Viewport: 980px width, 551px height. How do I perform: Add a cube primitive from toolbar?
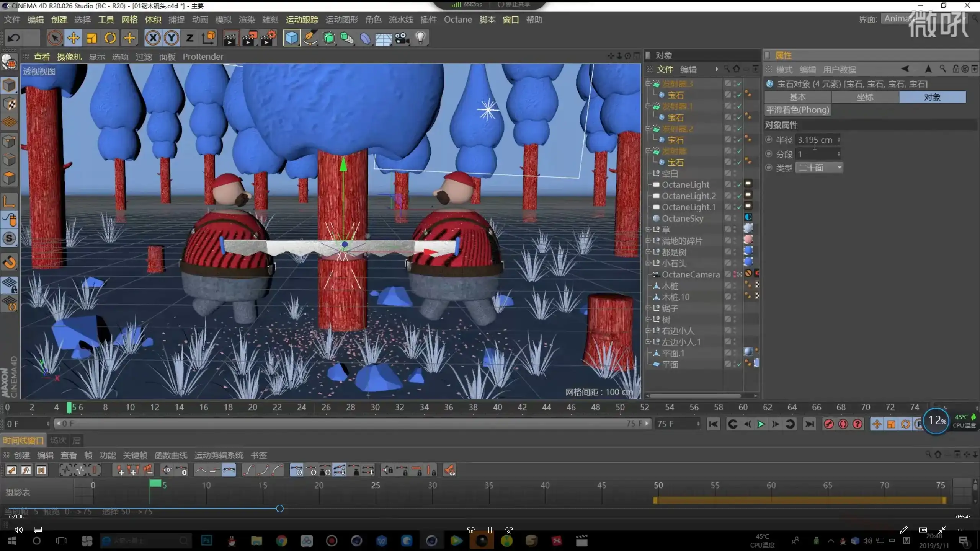292,38
